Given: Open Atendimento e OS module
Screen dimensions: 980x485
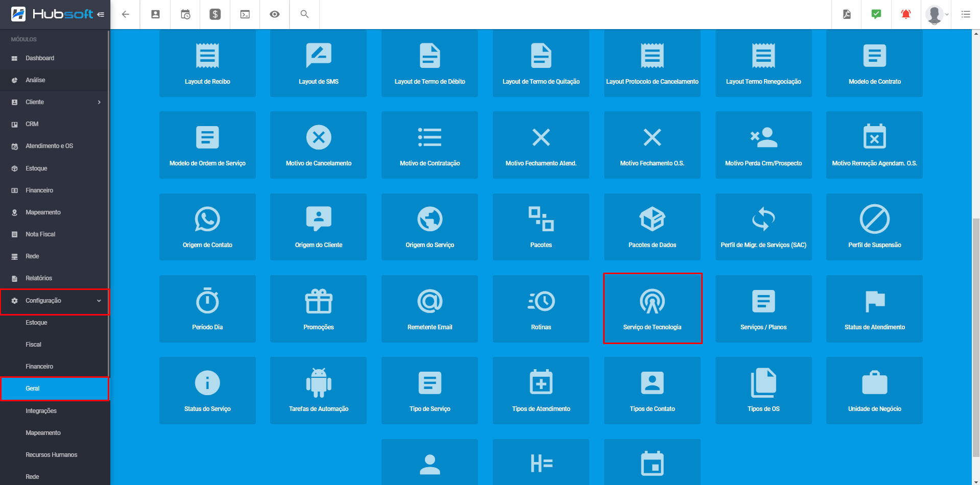Looking at the screenshot, I should click(54, 146).
